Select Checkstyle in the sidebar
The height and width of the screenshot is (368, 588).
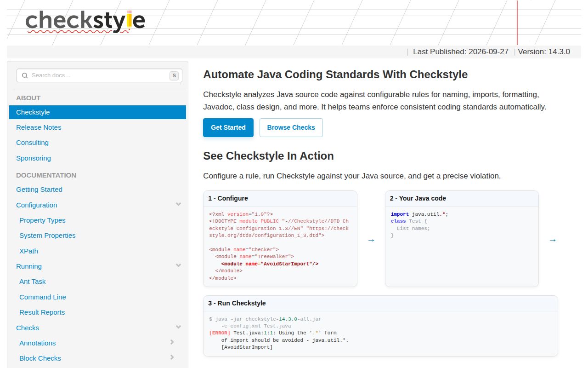[97, 112]
